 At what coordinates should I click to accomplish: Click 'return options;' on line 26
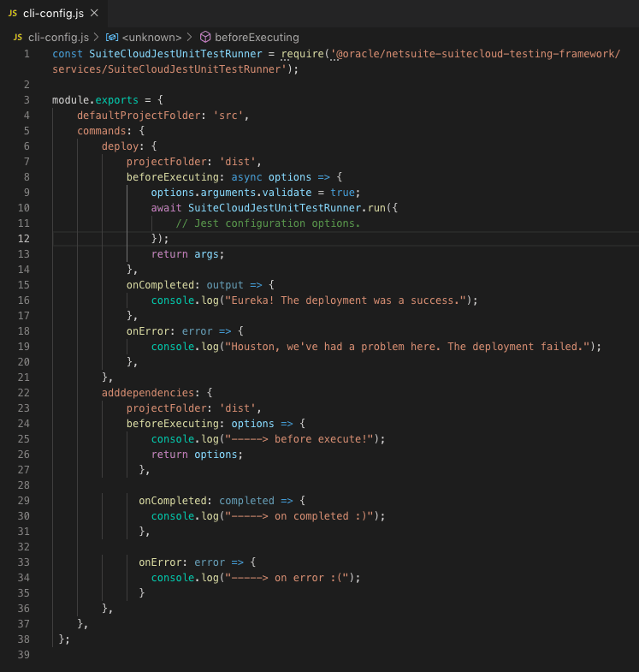point(197,455)
